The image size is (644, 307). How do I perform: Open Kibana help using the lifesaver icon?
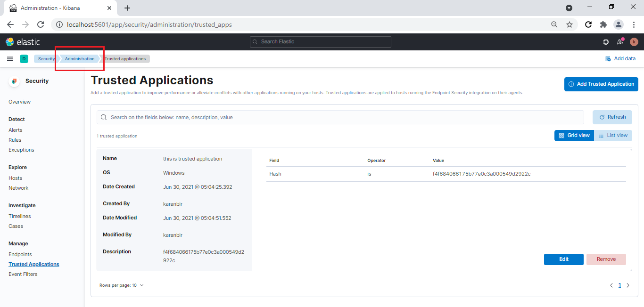point(605,41)
